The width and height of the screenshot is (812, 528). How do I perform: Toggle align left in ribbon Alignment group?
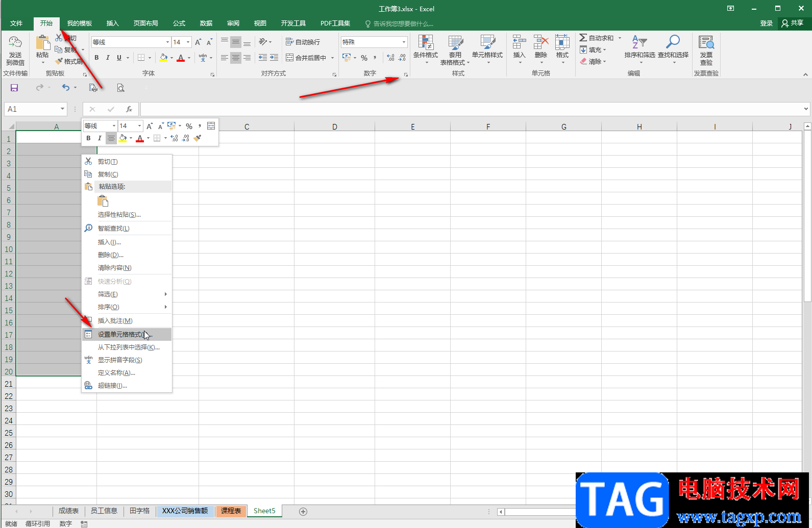[225, 58]
